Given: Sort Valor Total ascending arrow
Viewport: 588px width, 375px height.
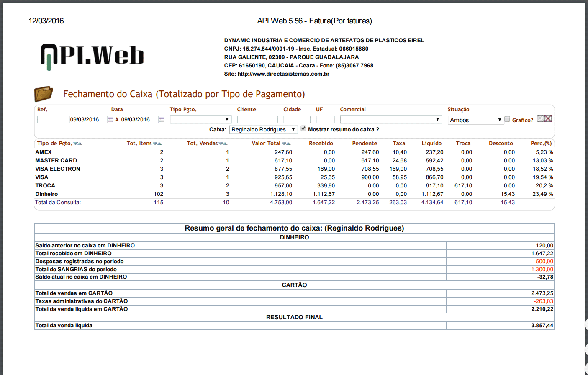Looking at the screenshot, I should click(288, 144).
